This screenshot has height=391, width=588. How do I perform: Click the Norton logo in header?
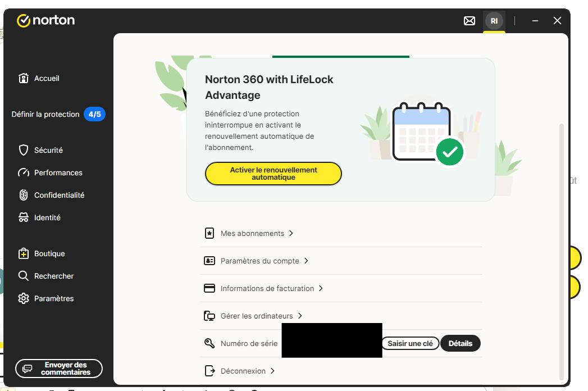coord(46,21)
